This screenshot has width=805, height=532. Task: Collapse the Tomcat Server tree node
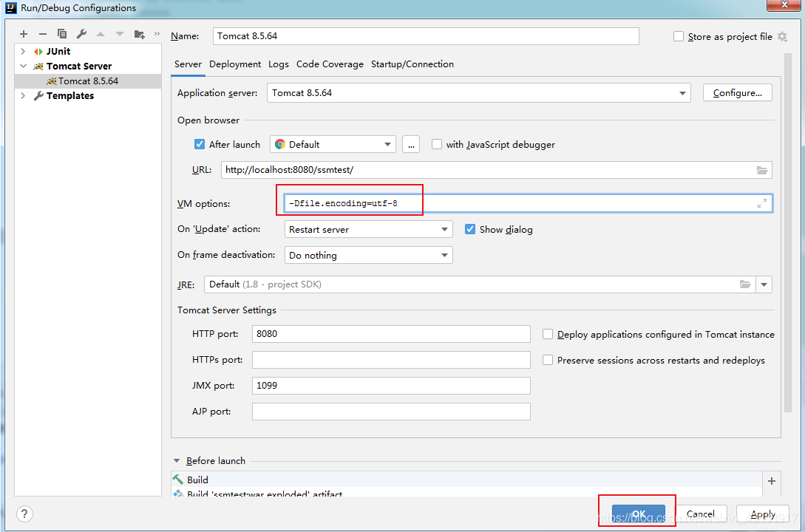coord(23,66)
